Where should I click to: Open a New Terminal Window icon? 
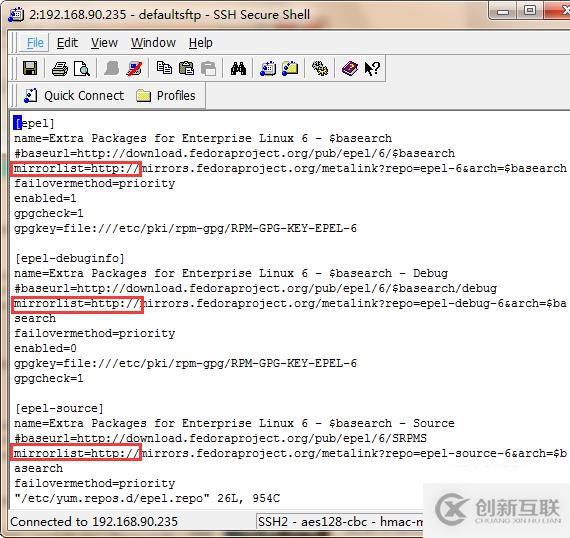coord(268,68)
